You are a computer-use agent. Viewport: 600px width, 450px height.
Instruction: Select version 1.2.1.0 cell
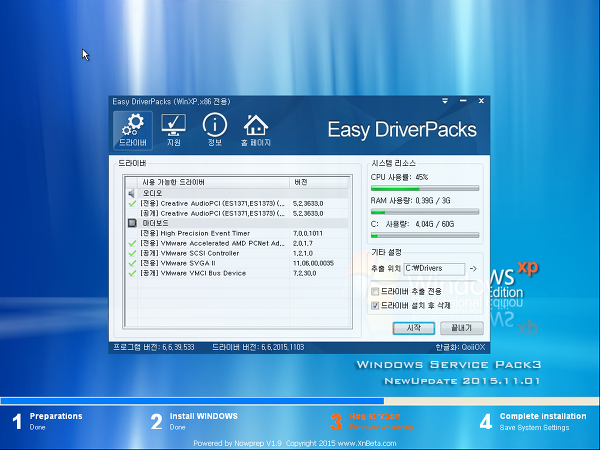(x=303, y=253)
